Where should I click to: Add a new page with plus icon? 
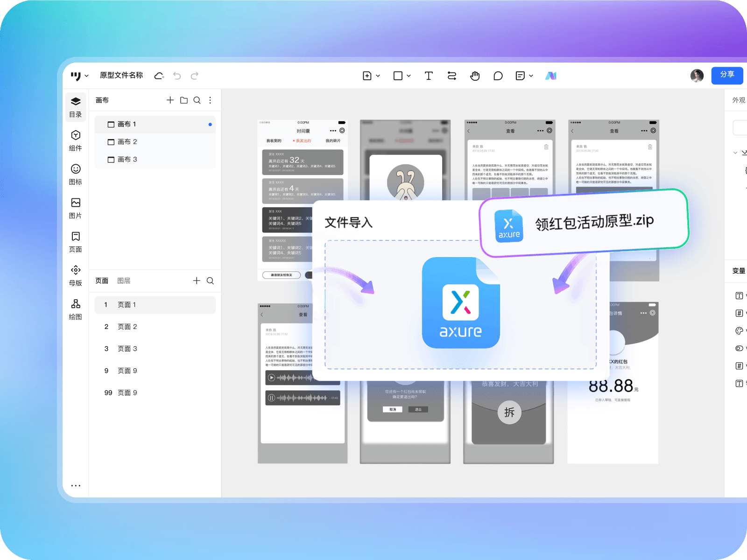coord(197,281)
